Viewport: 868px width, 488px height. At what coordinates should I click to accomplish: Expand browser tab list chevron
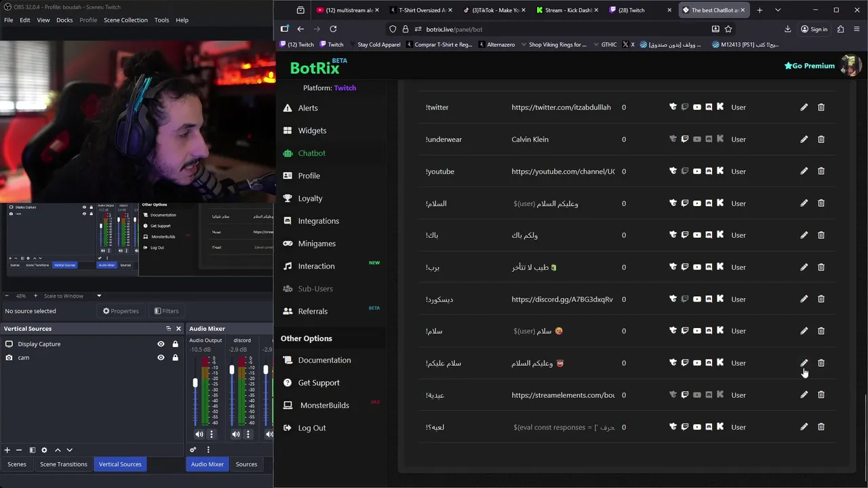(778, 10)
